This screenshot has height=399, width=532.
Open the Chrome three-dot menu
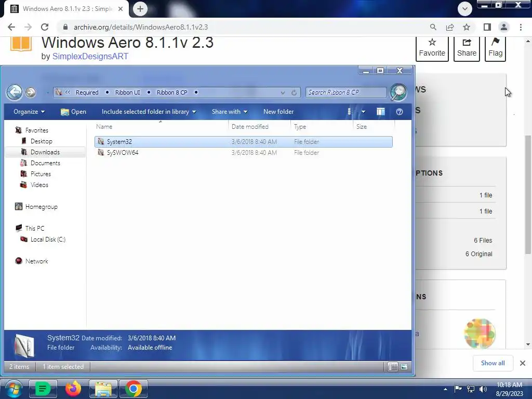click(521, 27)
